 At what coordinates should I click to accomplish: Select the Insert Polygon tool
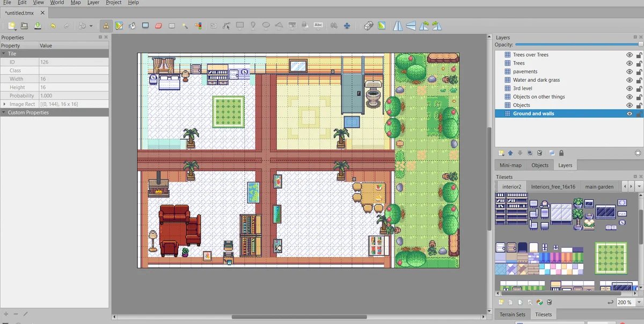coord(279,25)
